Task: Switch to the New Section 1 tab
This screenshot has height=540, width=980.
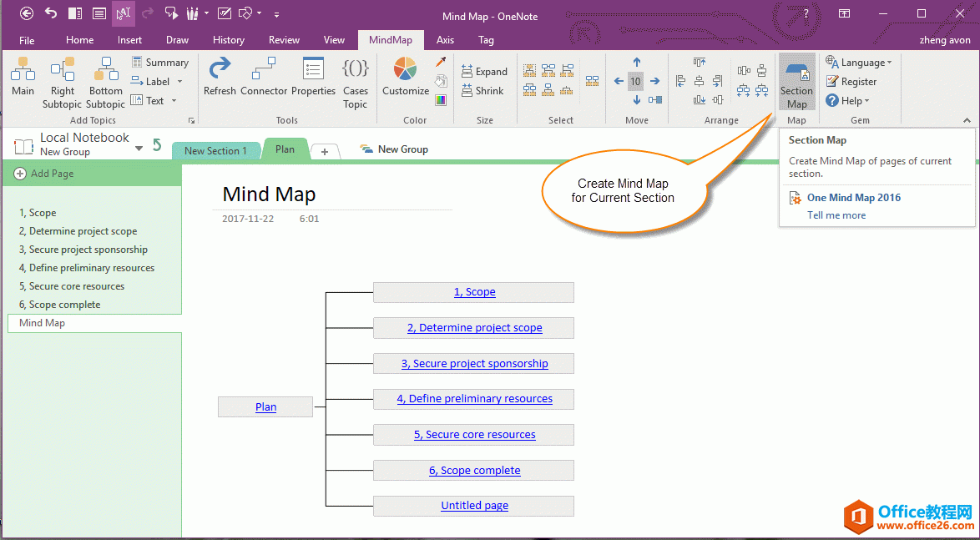Action: point(215,150)
